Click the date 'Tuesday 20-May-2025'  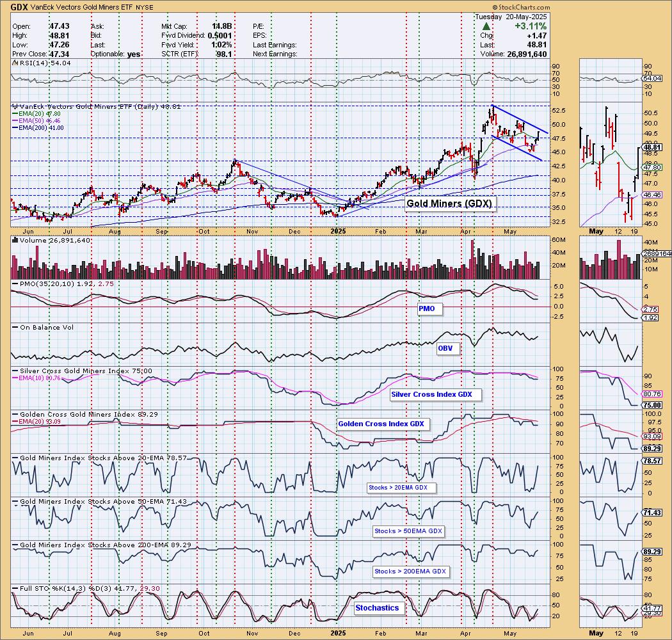pyautogui.click(x=511, y=17)
